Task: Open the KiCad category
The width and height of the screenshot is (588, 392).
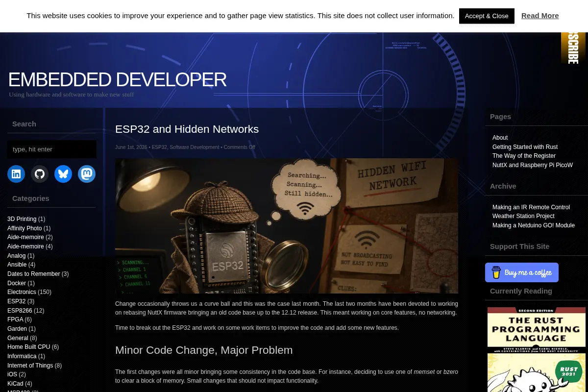Action: pyautogui.click(x=15, y=384)
